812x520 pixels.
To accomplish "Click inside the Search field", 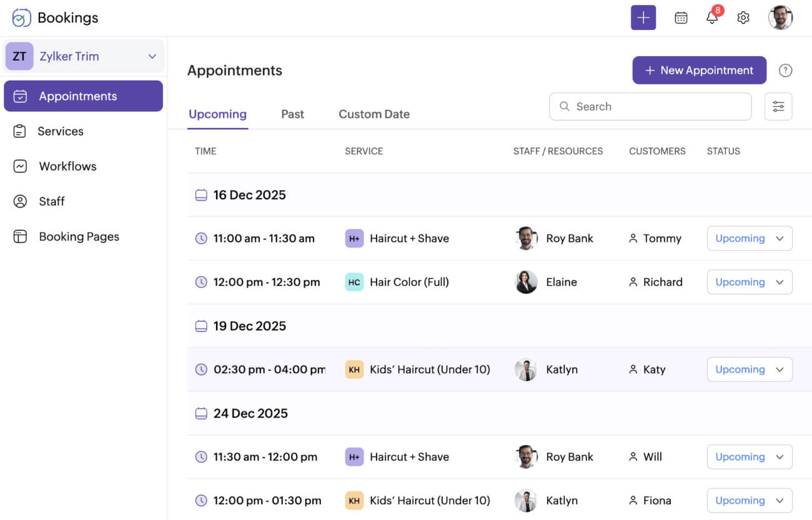I will pyautogui.click(x=650, y=106).
